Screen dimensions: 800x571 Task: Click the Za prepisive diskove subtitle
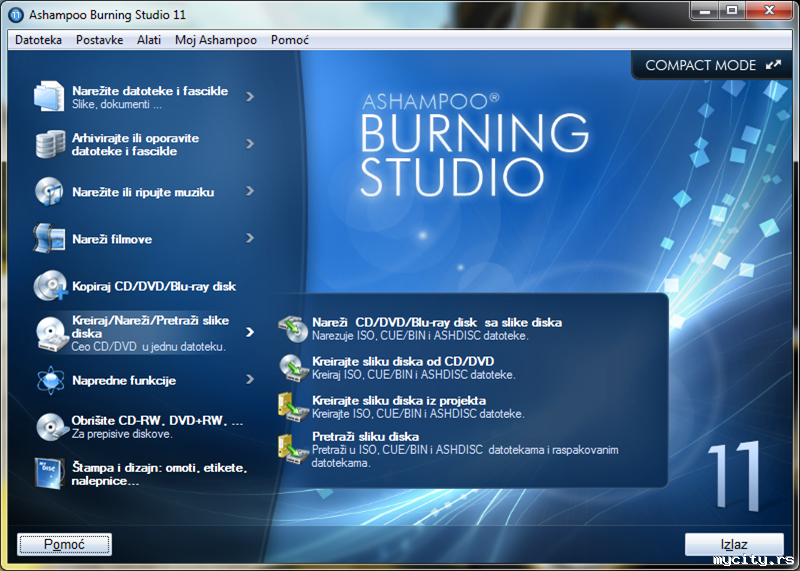pos(122,434)
